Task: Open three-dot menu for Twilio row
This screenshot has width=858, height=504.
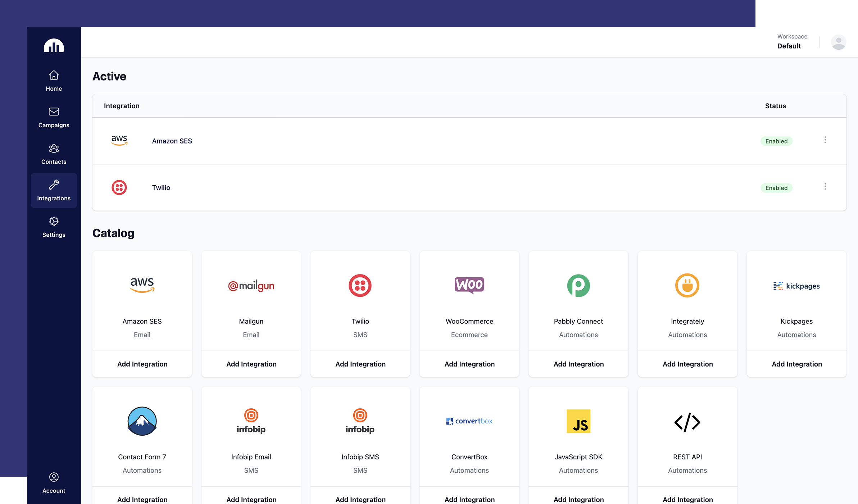Action: [x=825, y=187]
